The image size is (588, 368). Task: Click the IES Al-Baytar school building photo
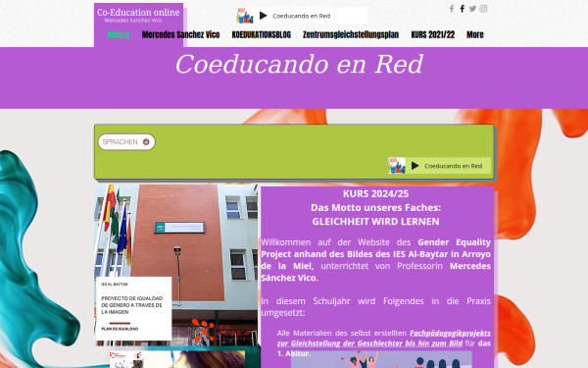[175, 265]
